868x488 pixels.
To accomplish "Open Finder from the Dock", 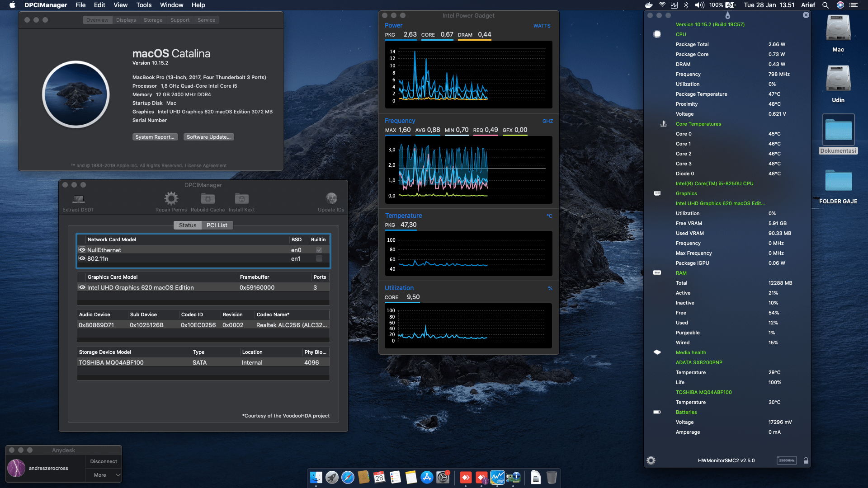I will [x=316, y=477].
